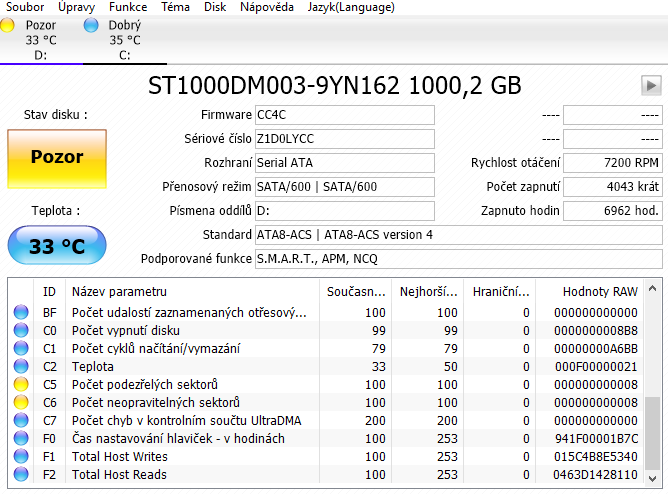Click the blue status orb for disk C:

coord(92,25)
